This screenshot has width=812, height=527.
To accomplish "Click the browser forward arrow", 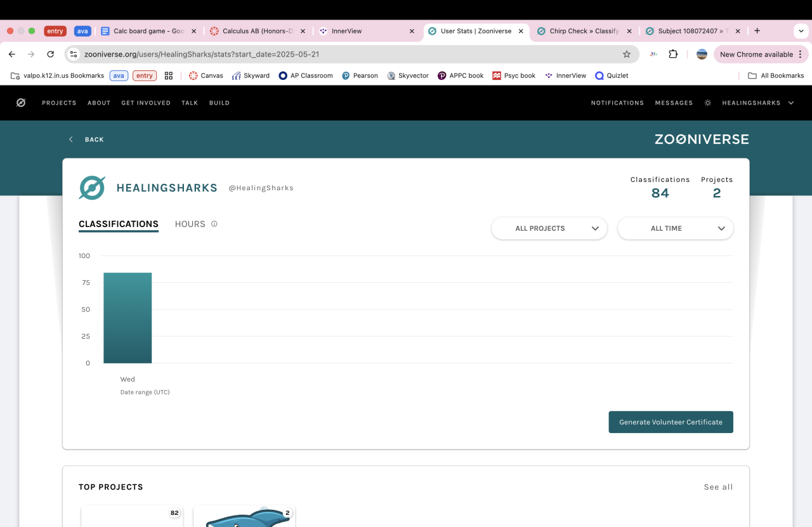I will [31, 55].
